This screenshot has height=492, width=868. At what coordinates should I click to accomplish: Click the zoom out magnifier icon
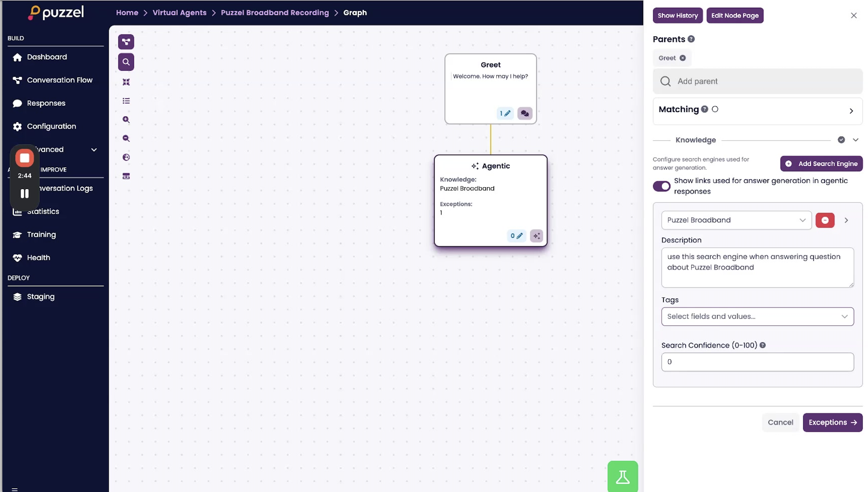click(x=126, y=138)
